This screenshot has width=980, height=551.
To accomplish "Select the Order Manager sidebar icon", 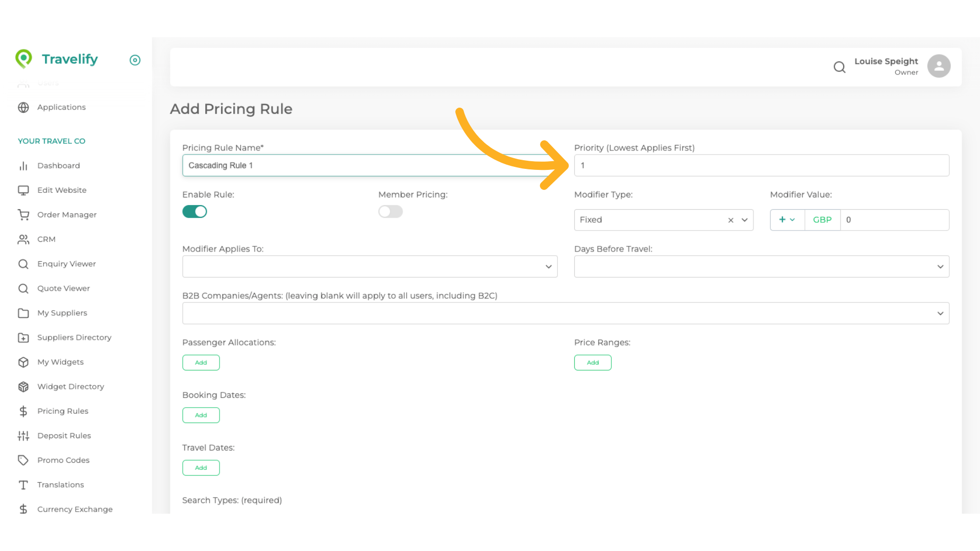I will (23, 214).
